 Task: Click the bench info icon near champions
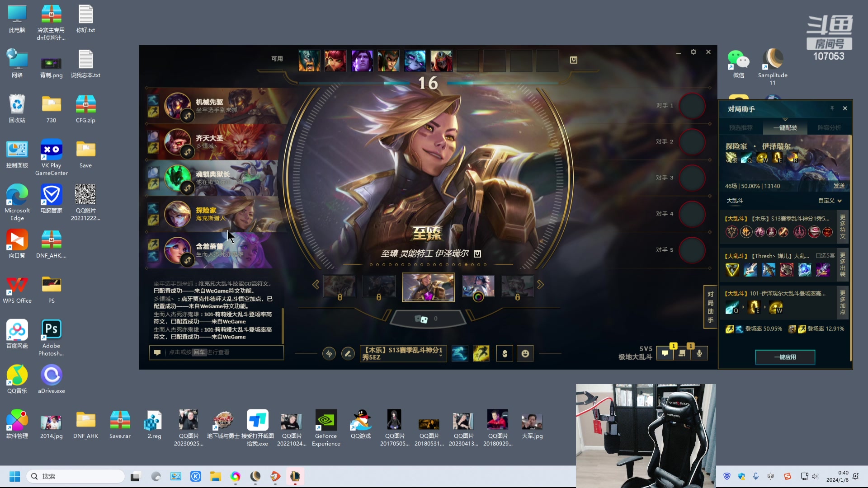(574, 60)
